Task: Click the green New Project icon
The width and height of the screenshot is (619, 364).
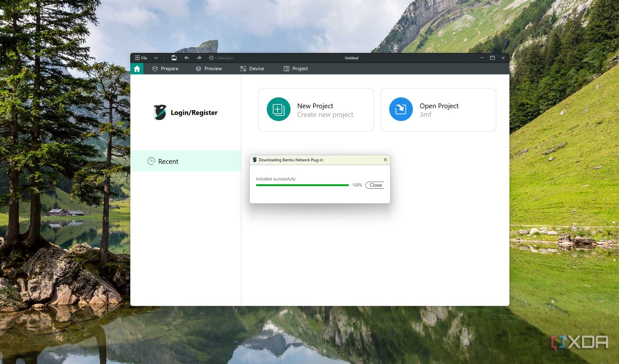Action: [278, 109]
